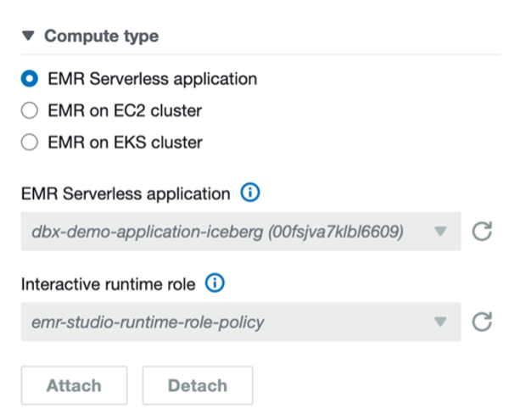Click the Detach button
This screenshot has width=526, height=420.
(197, 385)
